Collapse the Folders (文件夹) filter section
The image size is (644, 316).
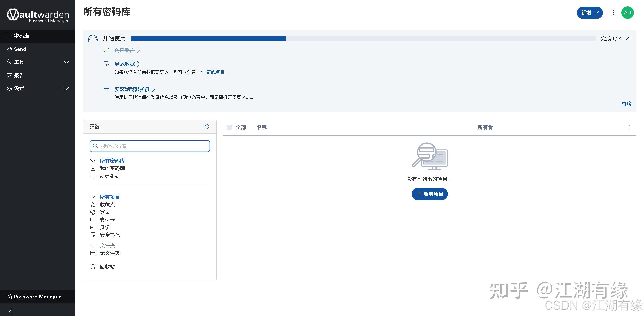click(x=93, y=245)
